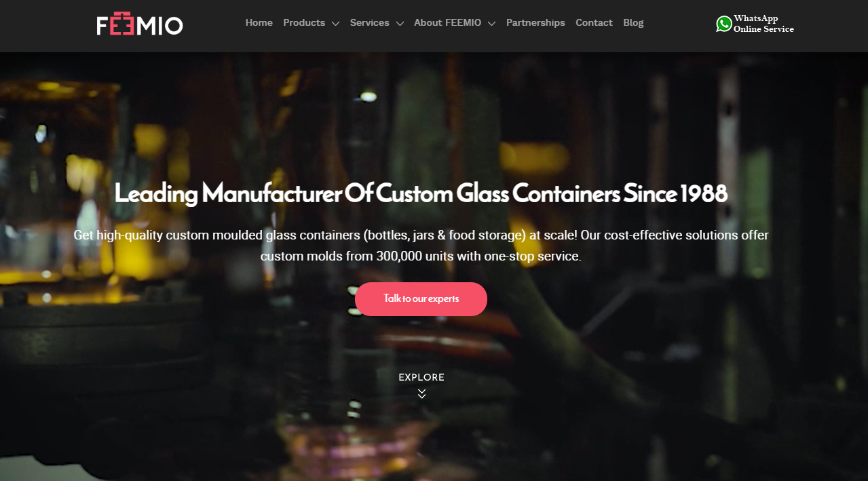Click the WhatsApp Online Service text link
The height and width of the screenshot is (481, 868).
(763, 24)
